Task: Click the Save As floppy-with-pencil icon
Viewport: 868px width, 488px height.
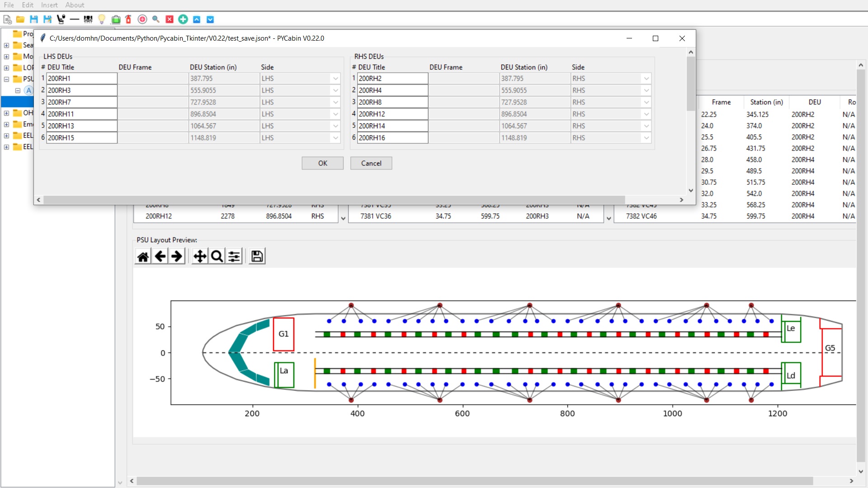Action: pyautogui.click(x=47, y=19)
